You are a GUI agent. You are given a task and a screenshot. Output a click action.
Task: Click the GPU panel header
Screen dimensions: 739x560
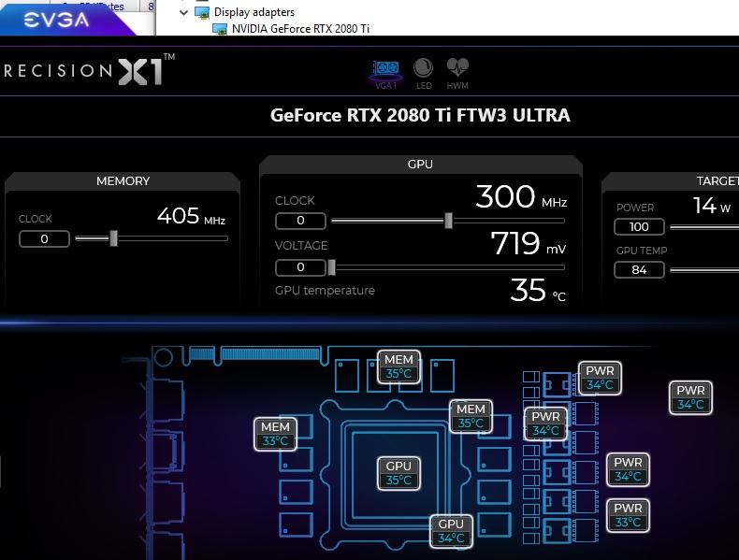[x=420, y=164]
